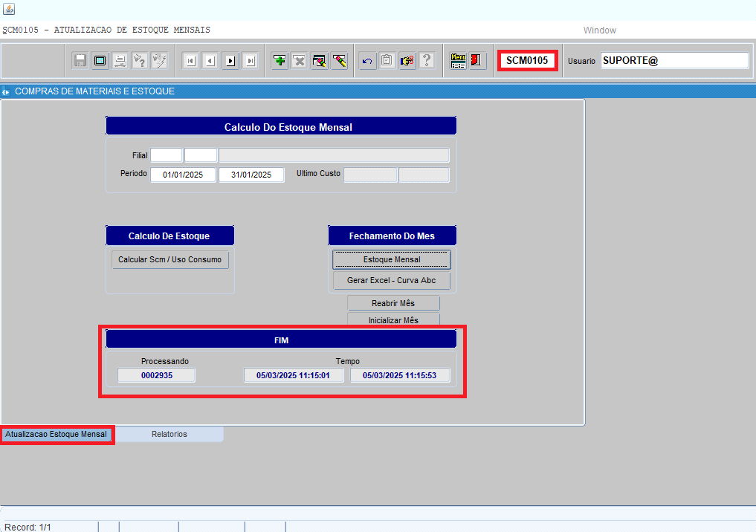Click the Periodo start date 01/01/2025

pyautogui.click(x=183, y=175)
